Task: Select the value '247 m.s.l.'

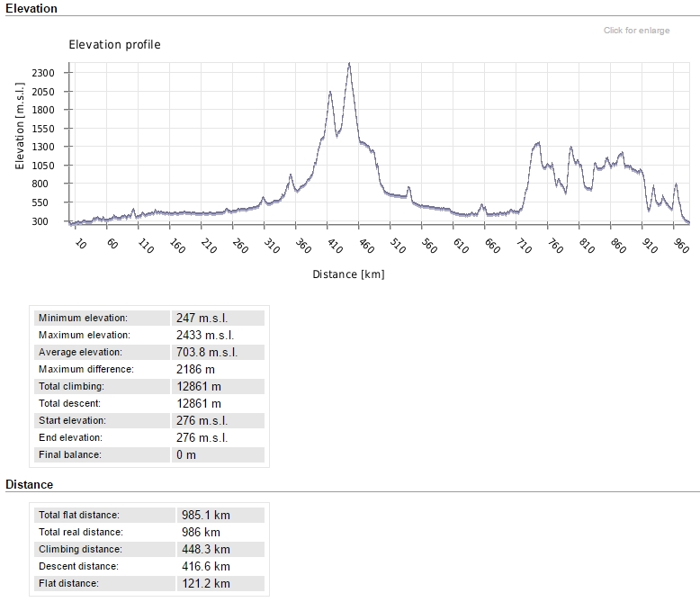Action: click(202, 318)
